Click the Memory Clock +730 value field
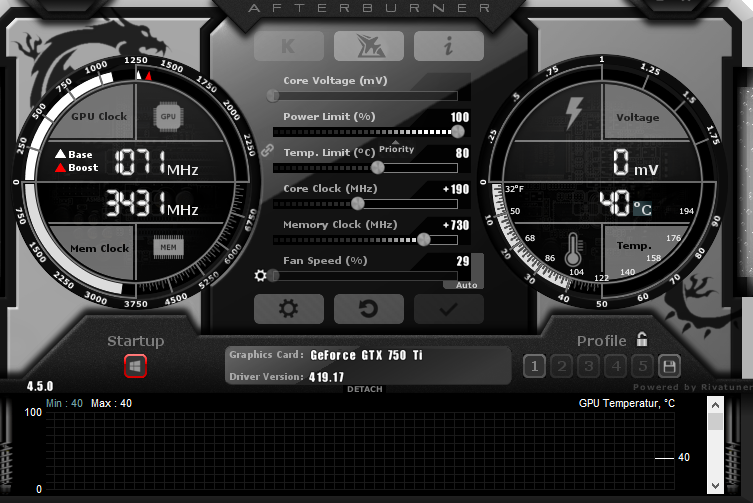Screen dimensions: 753x503 456,225
